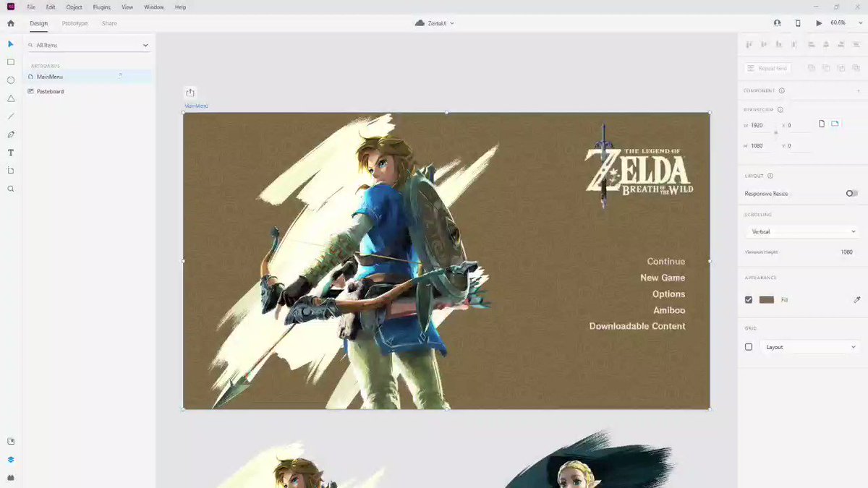Start desktop preview play button
This screenshot has height=488, width=868.
pos(819,23)
